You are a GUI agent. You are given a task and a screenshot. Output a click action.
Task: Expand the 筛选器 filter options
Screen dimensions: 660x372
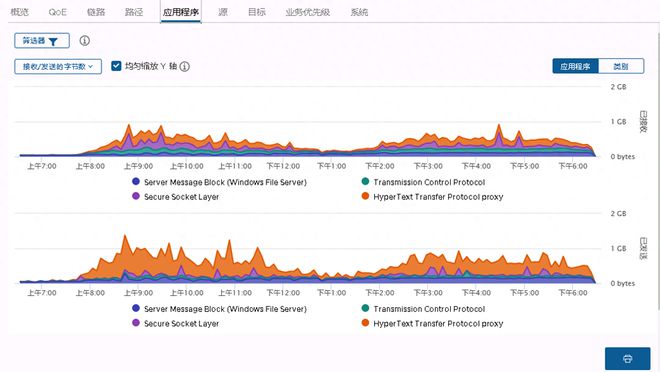(x=42, y=41)
